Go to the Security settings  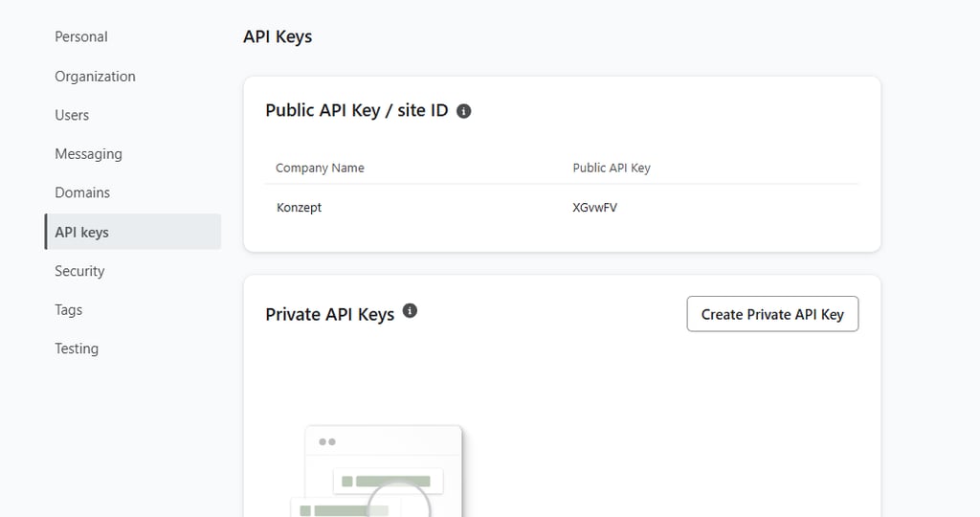click(79, 271)
